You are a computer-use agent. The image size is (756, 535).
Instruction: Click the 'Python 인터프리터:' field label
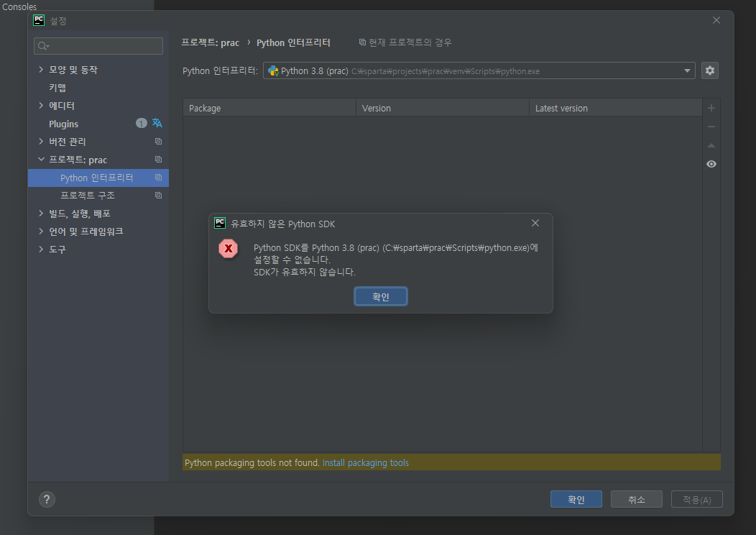click(221, 71)
